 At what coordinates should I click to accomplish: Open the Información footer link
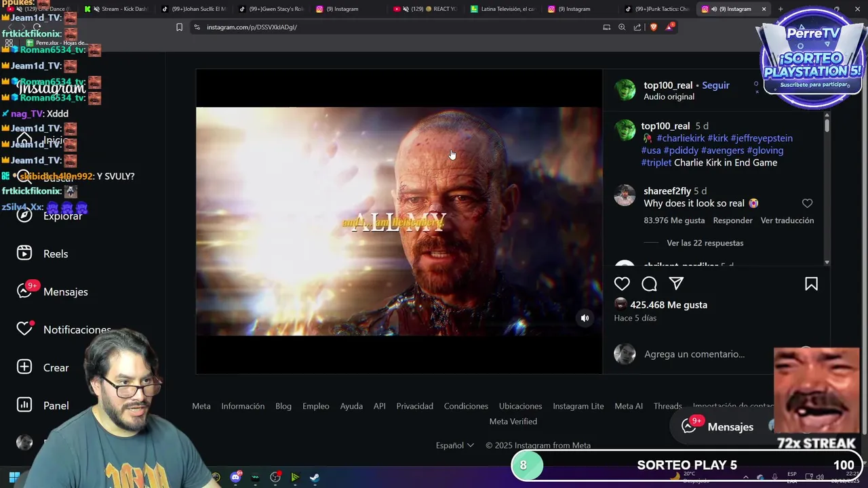[x=243, y=406]
